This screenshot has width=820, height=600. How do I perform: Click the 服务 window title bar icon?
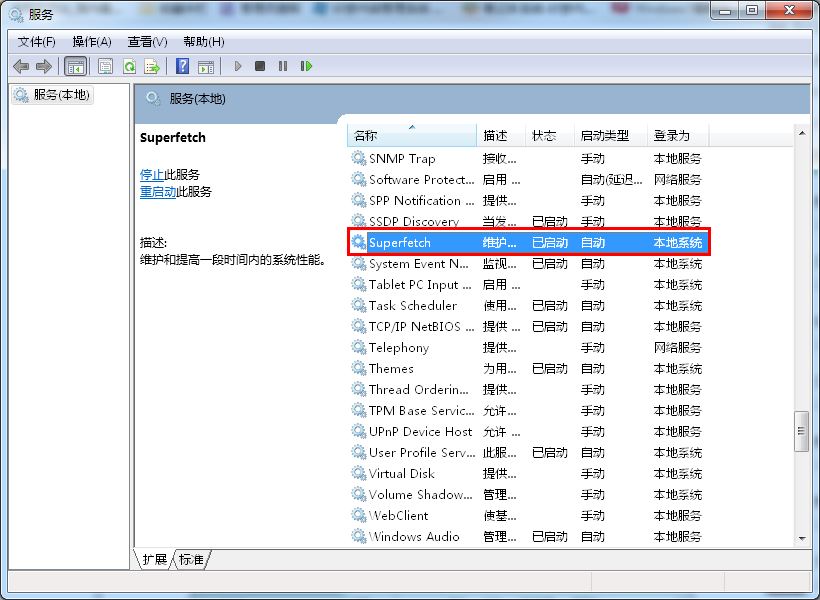pyautogui.click(x=16, y=15)
